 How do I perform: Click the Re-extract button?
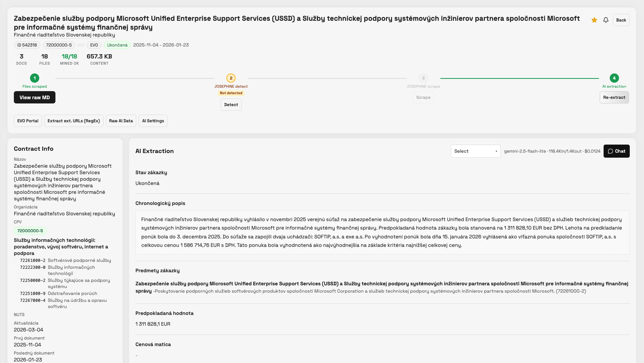(x=614, y=97)
